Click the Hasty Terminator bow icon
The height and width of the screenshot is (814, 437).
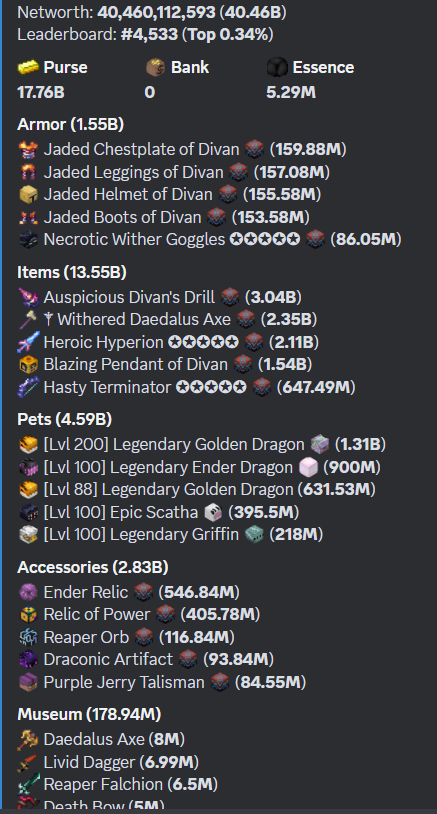pos(28,388)
